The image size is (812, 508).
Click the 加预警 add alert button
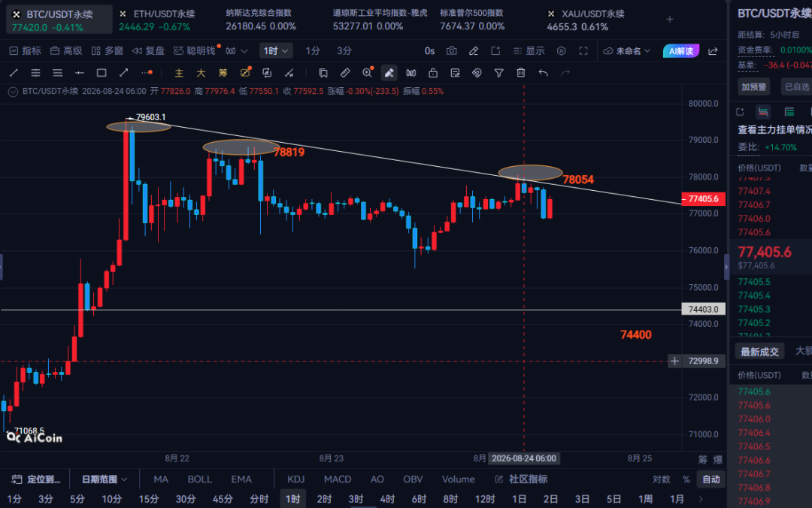tap(753, 86)
